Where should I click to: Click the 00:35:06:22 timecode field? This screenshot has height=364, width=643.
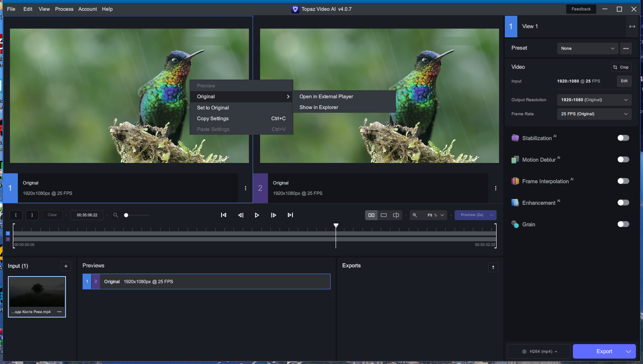point(87,215)
